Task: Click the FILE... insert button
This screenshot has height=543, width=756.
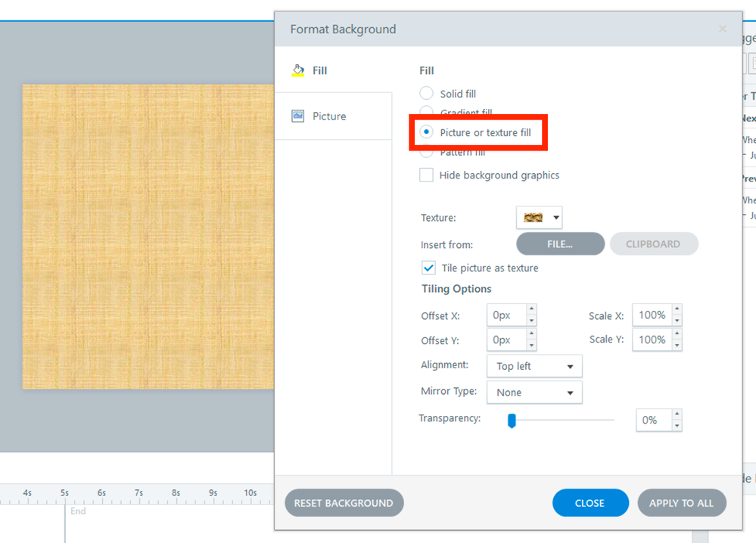Action: tap(560, 244)
